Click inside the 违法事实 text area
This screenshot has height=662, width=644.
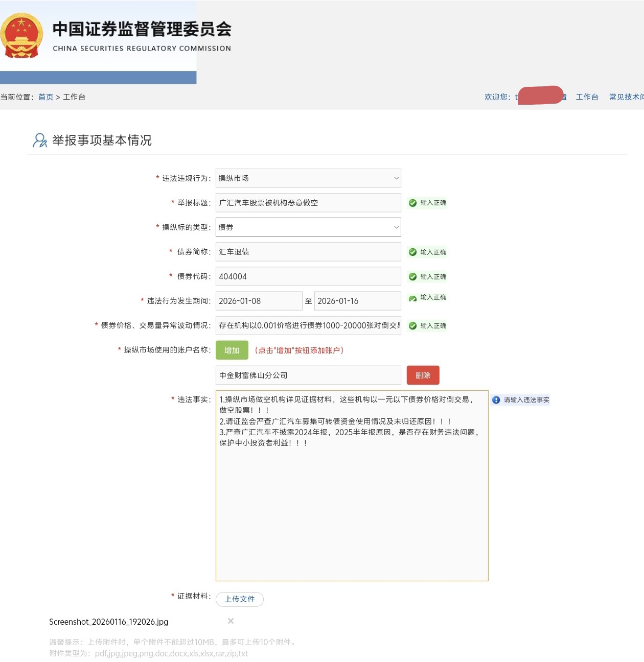point(352,486)
